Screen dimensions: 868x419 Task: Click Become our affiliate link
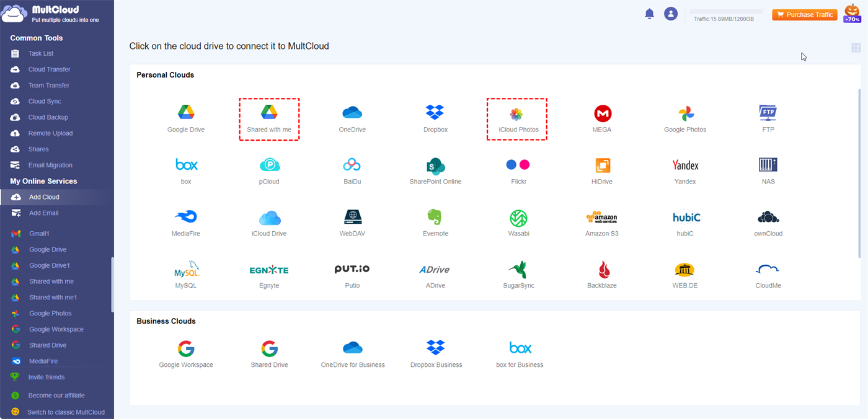[x=56, y=395]
